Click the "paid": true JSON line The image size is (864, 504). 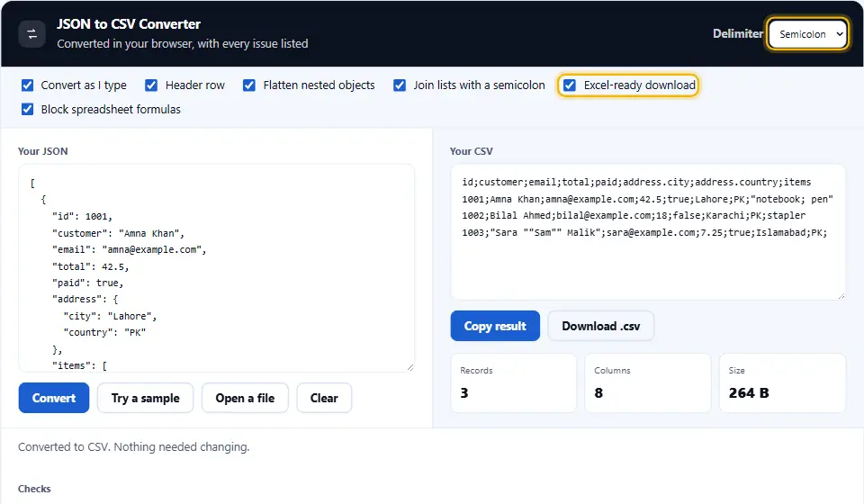click(x=88, y=283)
